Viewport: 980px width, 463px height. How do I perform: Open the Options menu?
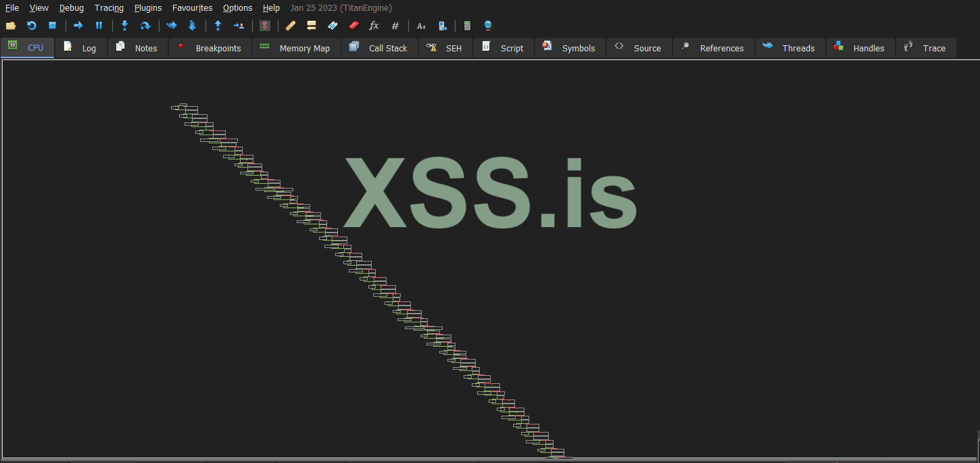(x=238, y=8)
